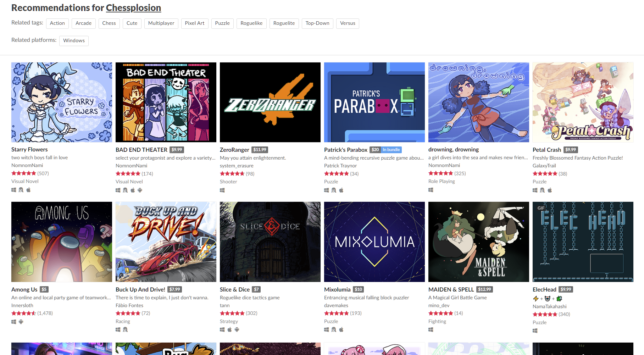
Task: Click Windows icon under ElecHead
Action: tap(535, 331)
